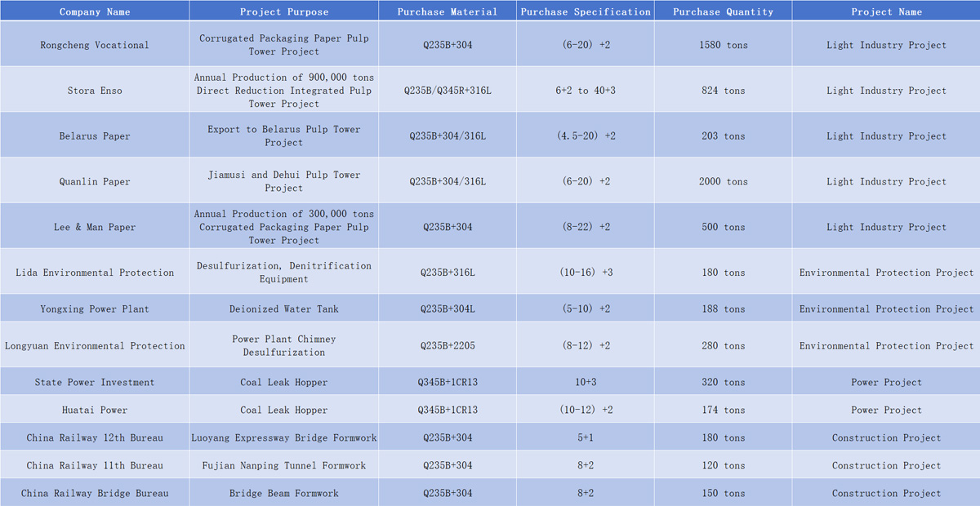Select the Huatai Power company cell
This screenshot has width=980, height=506.
pos(95,410)
